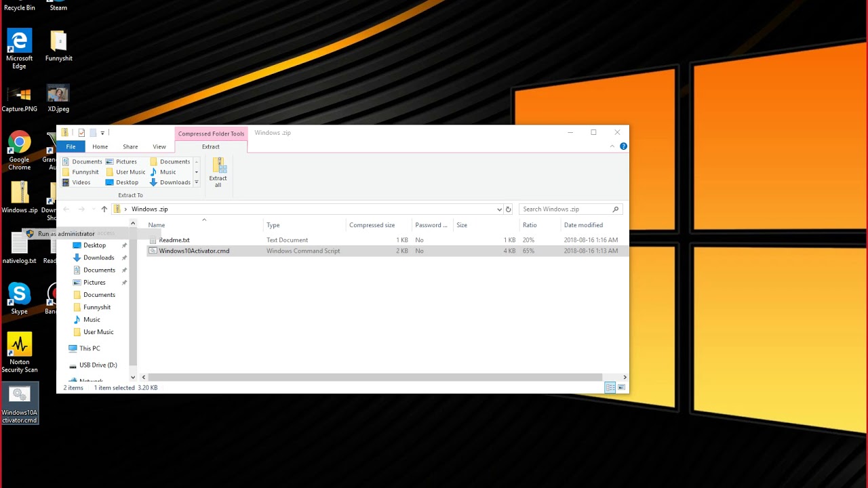Open Downloads in the navigation pane
This screenshot has height=488, width=868.
coord(99,258)
